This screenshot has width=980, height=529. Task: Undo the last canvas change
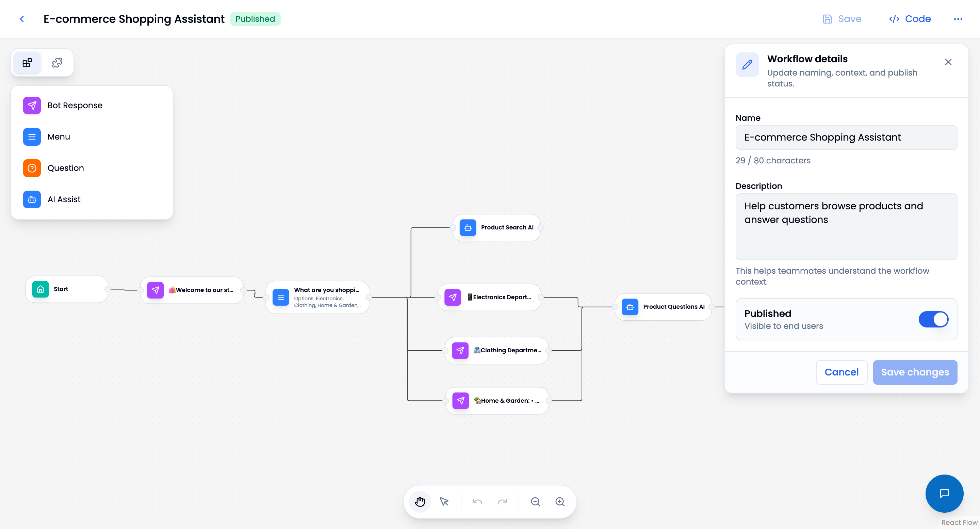coord(477,502)
